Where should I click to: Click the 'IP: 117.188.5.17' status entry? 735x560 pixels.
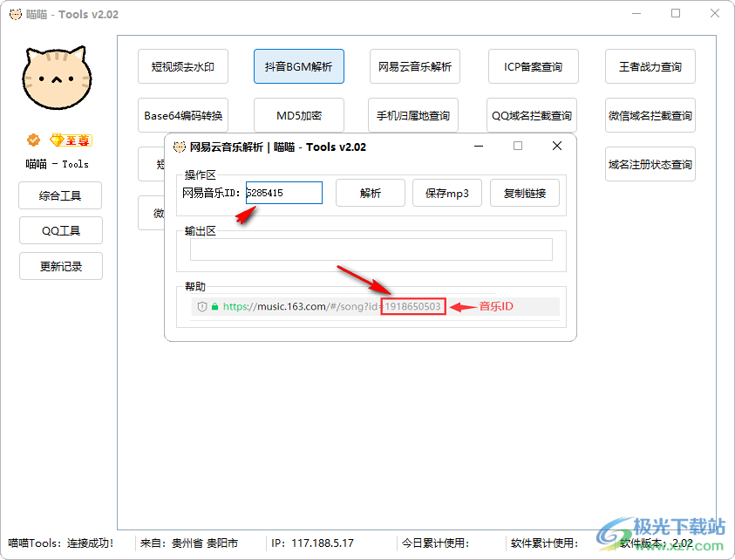click(313, 543)
